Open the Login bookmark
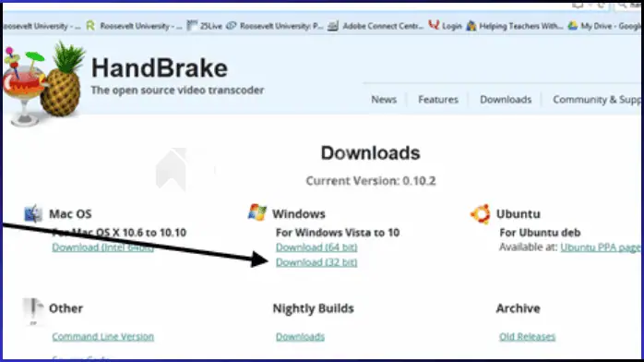Viewport: 644px width, 362px height. [x=446, y=26]
